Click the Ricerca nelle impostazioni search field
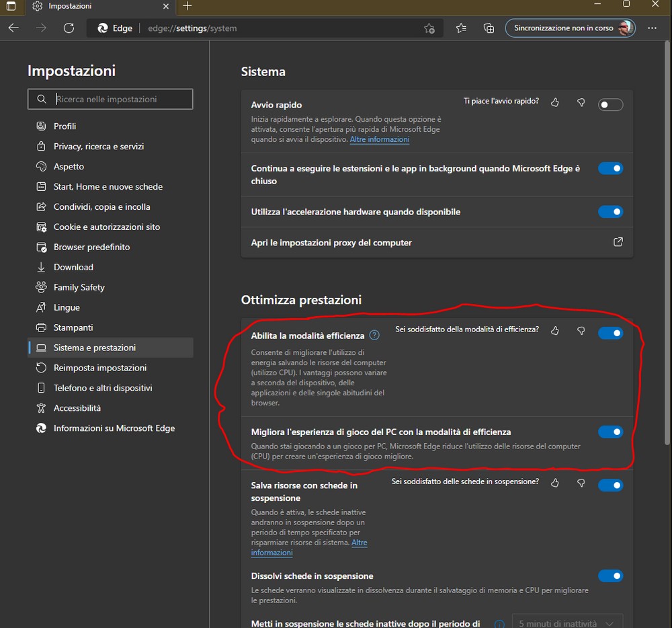 tap(110, 99)
